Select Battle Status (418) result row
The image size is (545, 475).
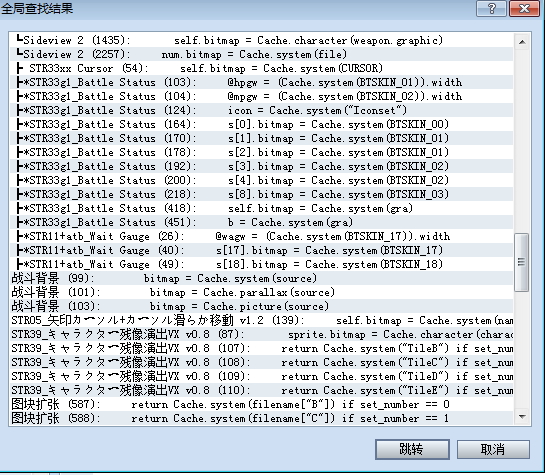coord(261,208)
